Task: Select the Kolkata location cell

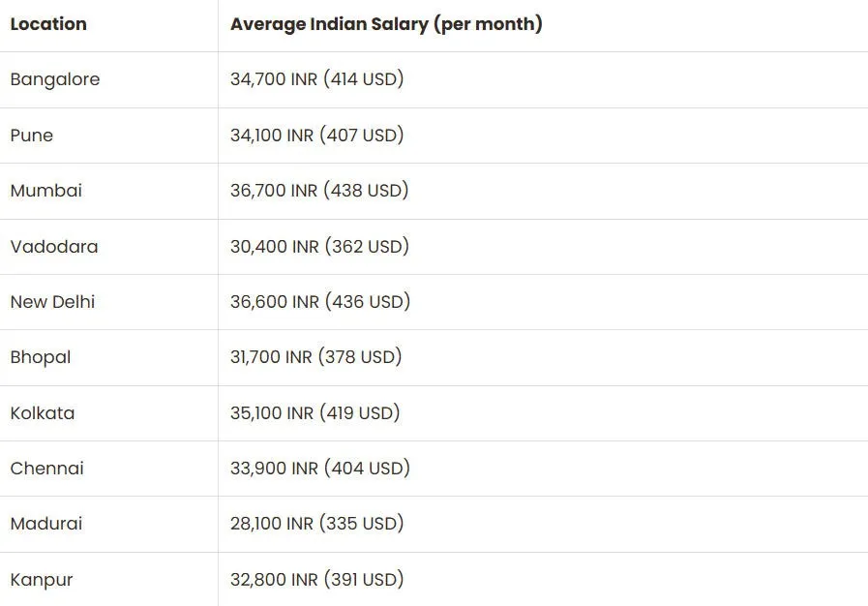Action: point(43,413)
